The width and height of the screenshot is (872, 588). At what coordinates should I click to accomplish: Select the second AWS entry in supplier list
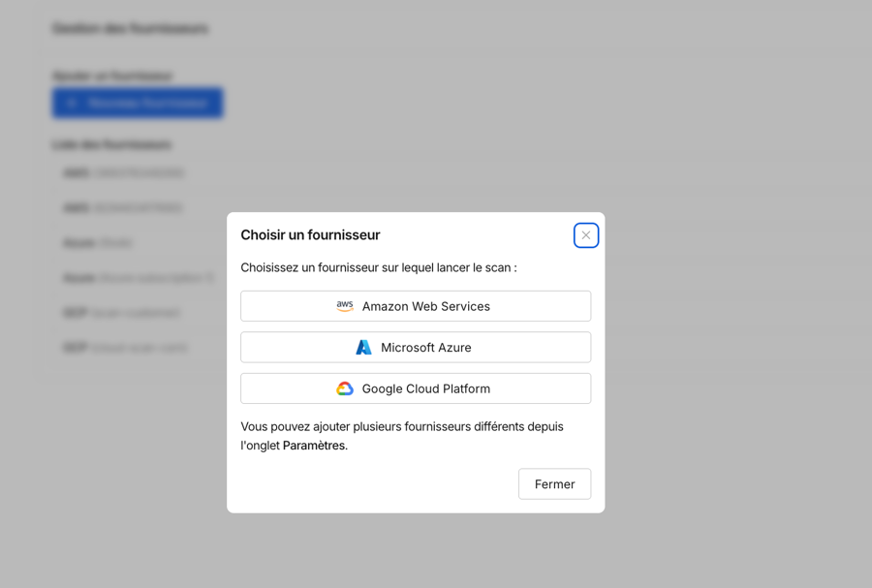123,208
